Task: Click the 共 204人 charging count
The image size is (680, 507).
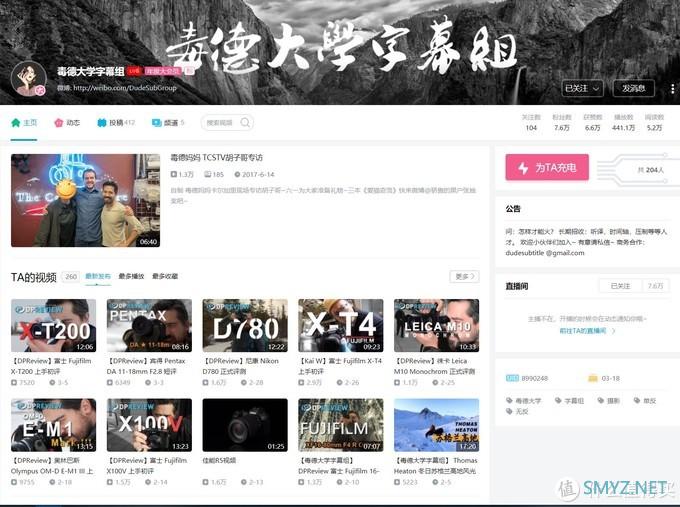Action: pos(651,170)
